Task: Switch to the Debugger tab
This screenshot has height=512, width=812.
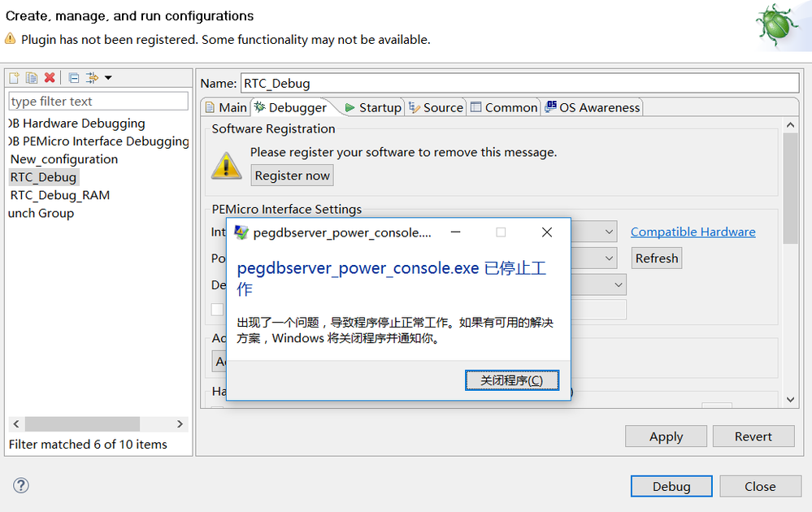Action: click(291, 107)
